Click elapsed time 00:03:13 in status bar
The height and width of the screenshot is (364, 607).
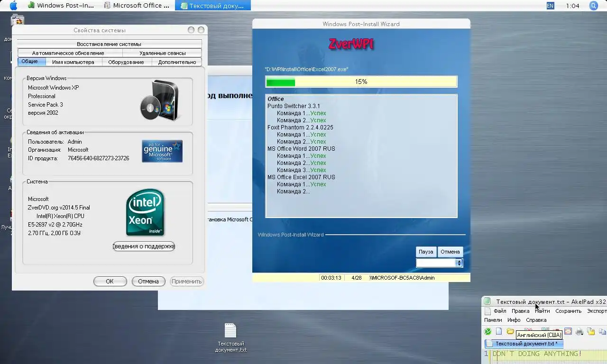click(331, 278)
